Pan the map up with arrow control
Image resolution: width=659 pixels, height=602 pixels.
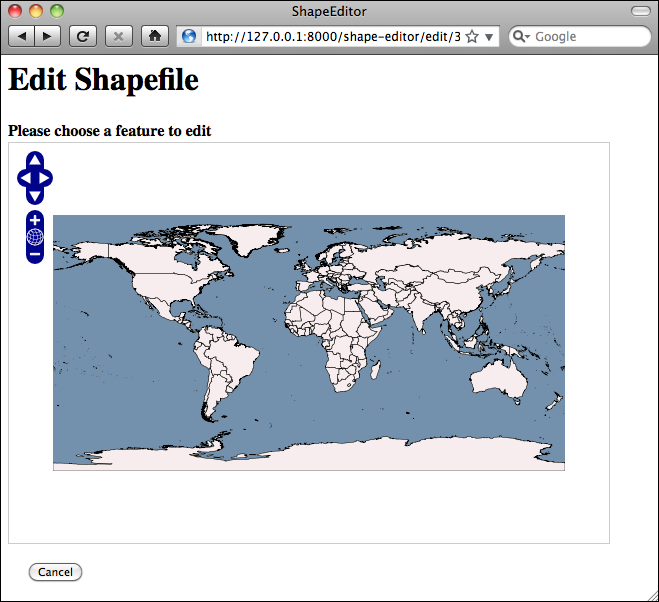(35, 160)
